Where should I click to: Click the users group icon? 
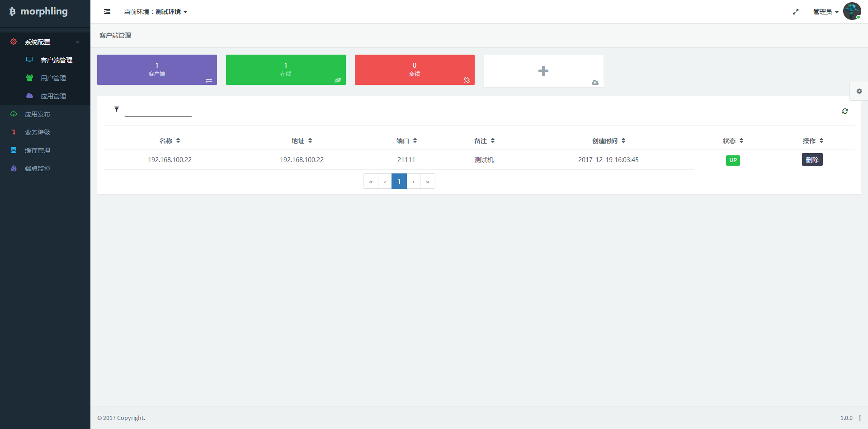(x=29, y=78)
